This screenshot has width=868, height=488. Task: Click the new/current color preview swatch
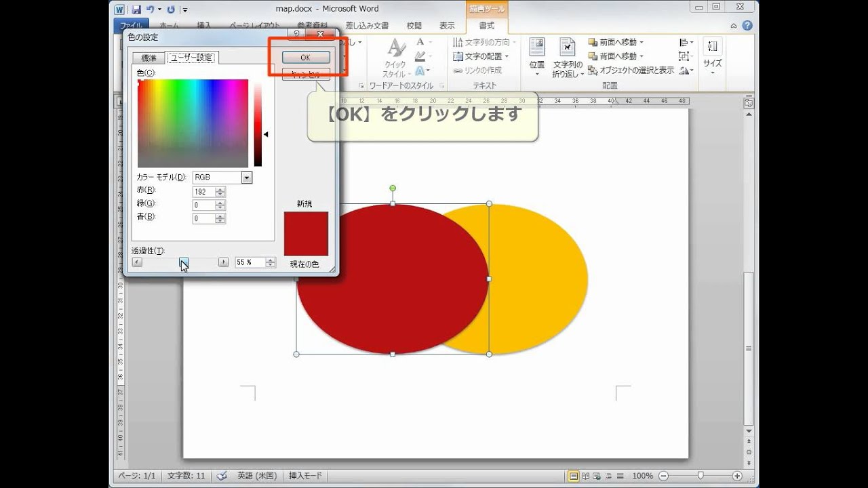[x=306, y=234]
